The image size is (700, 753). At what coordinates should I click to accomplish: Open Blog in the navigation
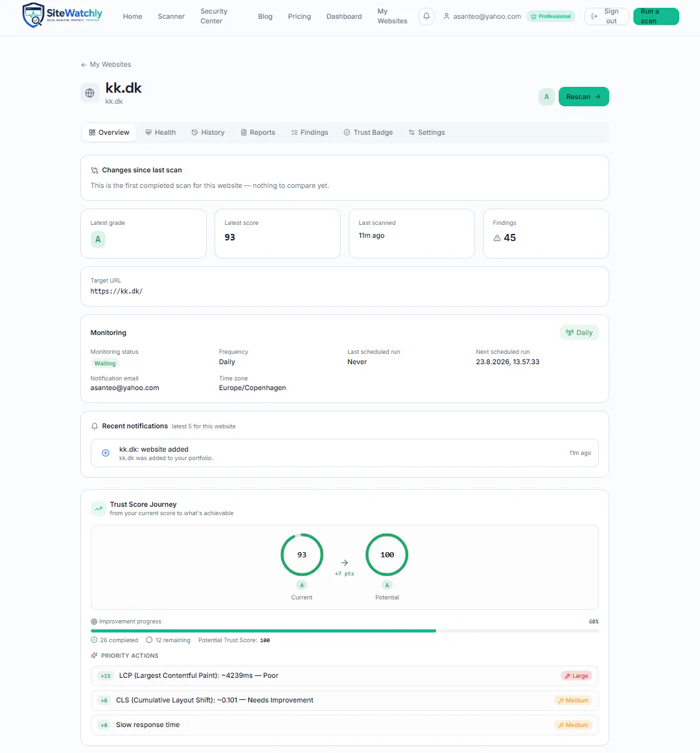265,16
